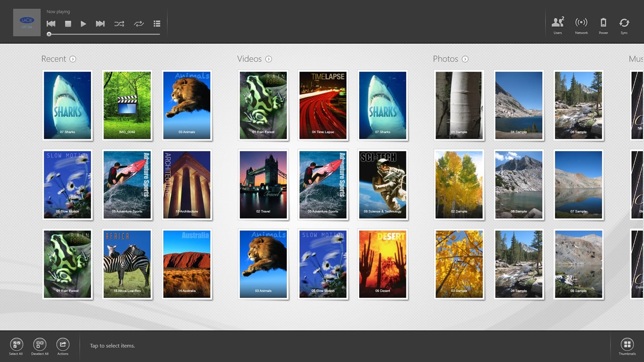
Task: Skip to the previous track
Action: click(51, 24)
